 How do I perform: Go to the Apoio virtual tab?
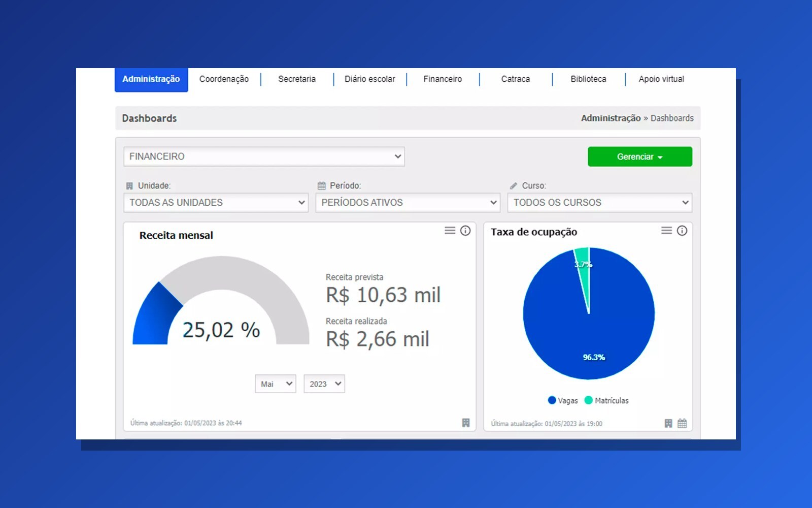(x=661, y=79)
